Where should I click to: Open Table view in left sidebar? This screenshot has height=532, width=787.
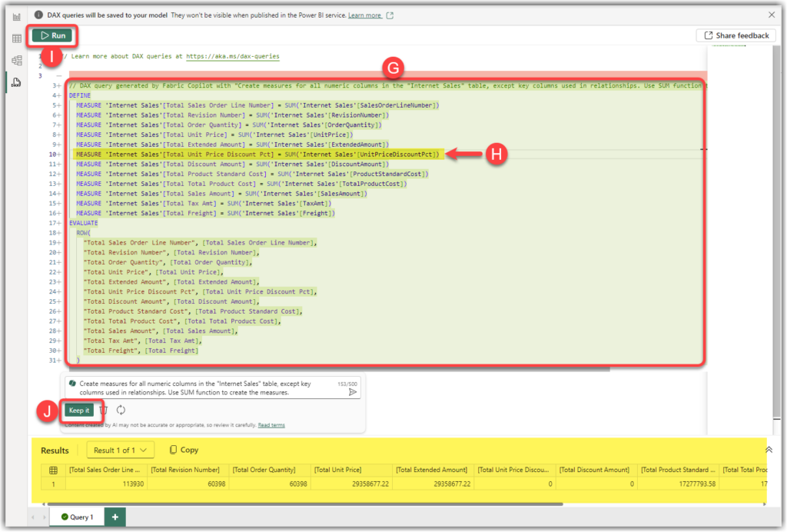[x=17, y=38]
